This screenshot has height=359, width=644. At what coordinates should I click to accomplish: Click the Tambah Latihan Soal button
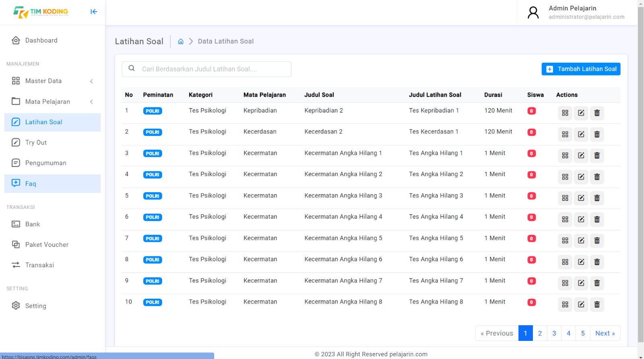click(x=581, y=69)
